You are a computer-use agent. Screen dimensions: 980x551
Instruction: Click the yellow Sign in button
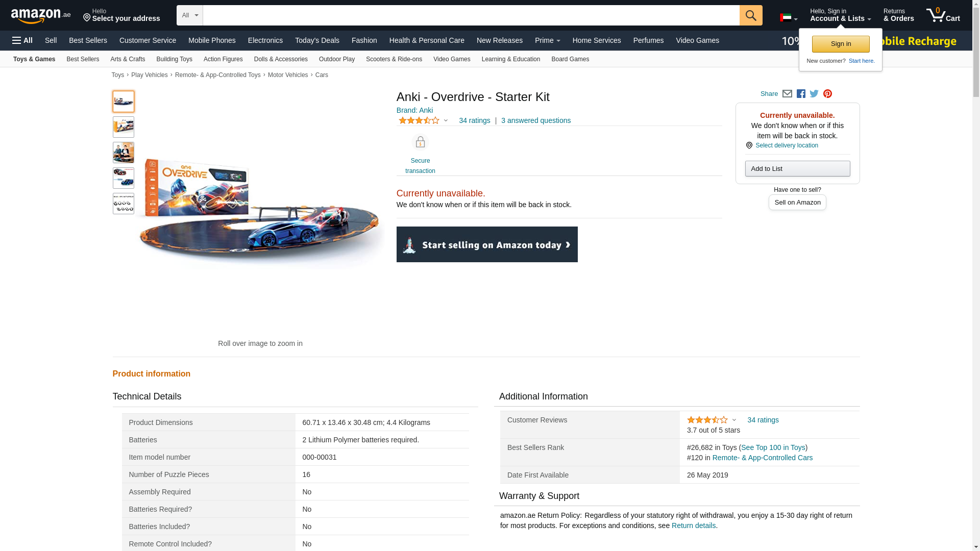click(x=840, y=44)
